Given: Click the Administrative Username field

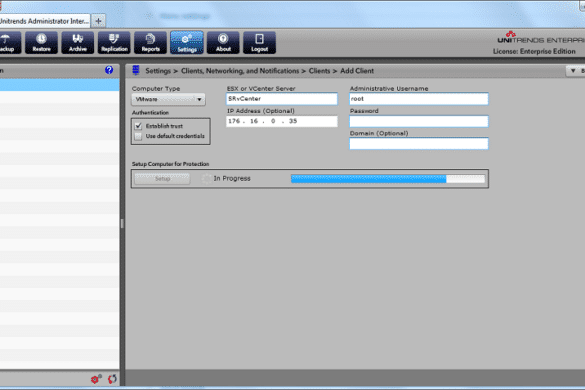Looking at the screenshot, I should pyautogui.click(x=419, y=99).
